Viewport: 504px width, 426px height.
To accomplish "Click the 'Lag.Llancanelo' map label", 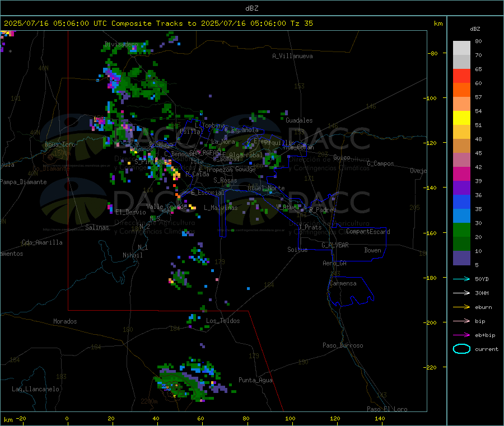I will click(x=35, y=389).
